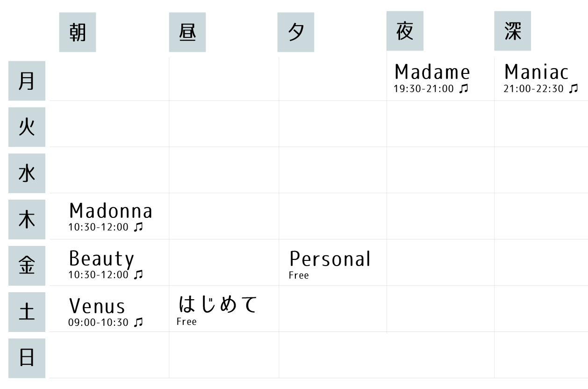Viewport: 588px width, 389px height.
Task: Choose the 月 Monday row label
Action: coord(27,81)
